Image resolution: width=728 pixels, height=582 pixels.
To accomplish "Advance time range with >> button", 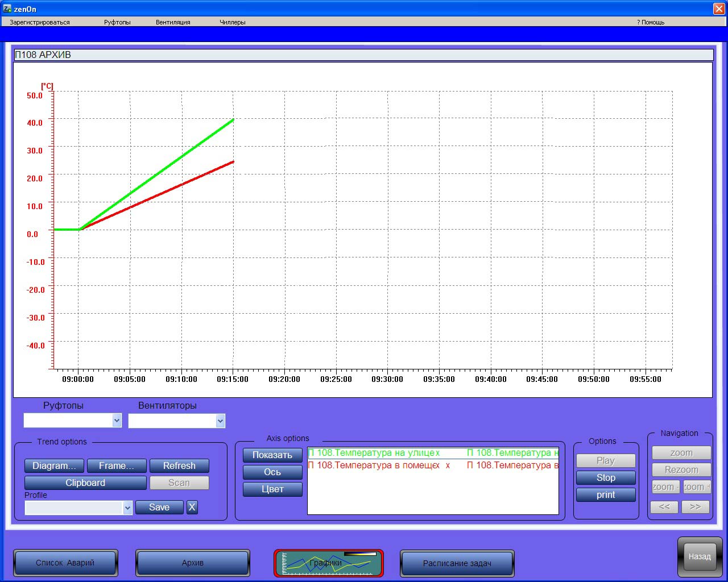I will click(x=695, y=506).
